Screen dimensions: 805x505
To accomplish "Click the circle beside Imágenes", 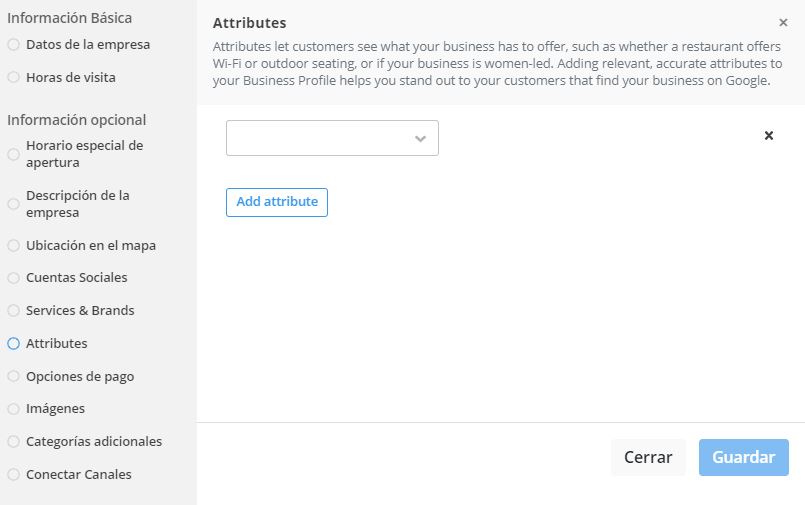I will coord(13,408).
